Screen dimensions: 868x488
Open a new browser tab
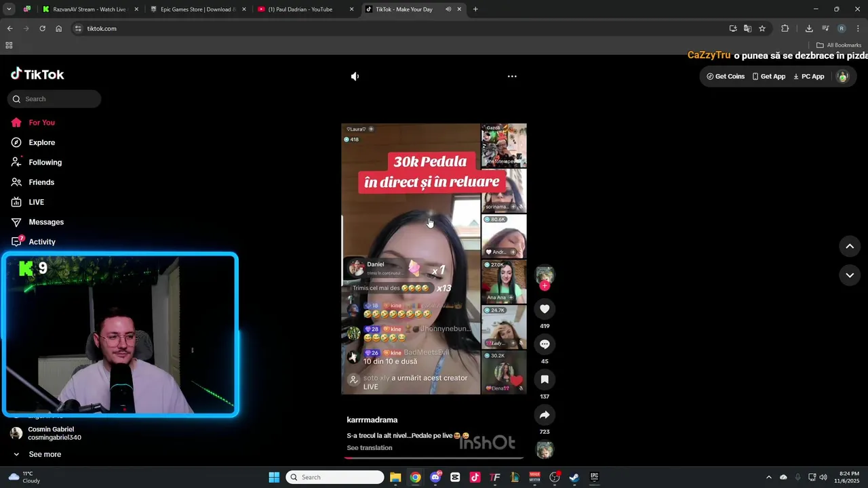(x=475, y=9)
